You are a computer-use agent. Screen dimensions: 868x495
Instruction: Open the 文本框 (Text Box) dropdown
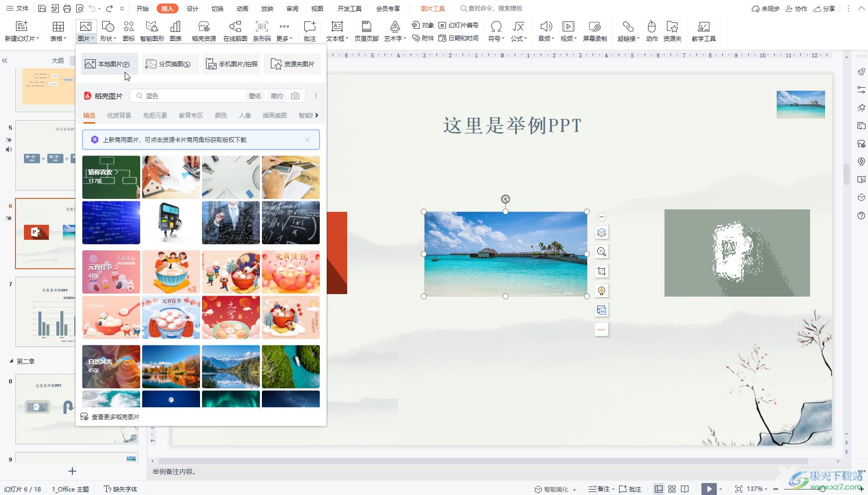coord(337,38)
